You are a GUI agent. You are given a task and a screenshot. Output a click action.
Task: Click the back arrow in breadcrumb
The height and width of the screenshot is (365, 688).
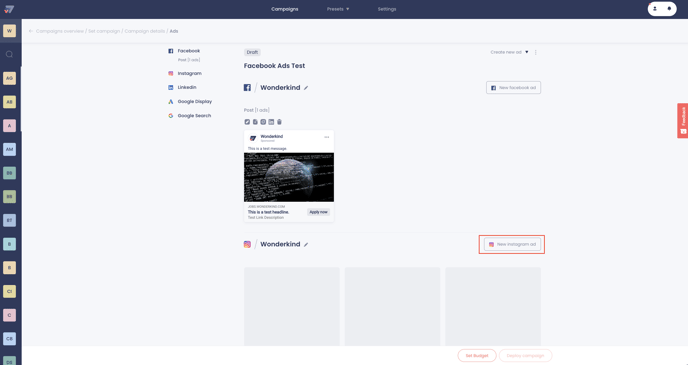point(31,31)
